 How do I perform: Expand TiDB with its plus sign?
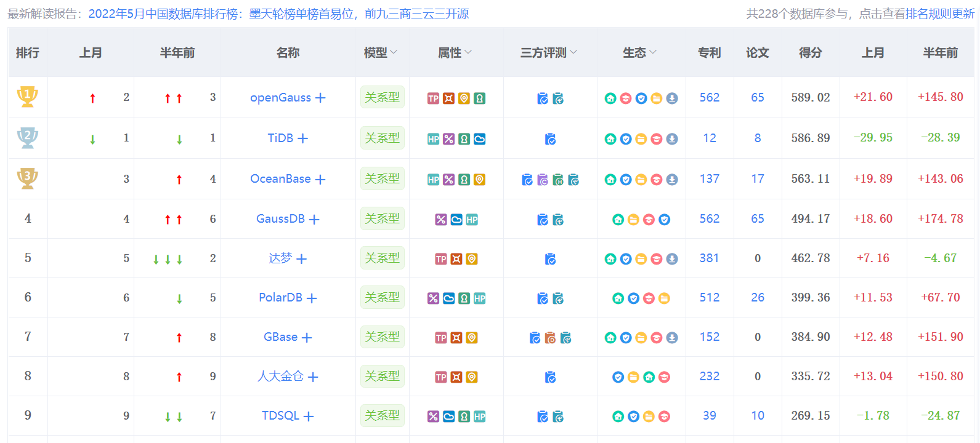coord(302,138)
